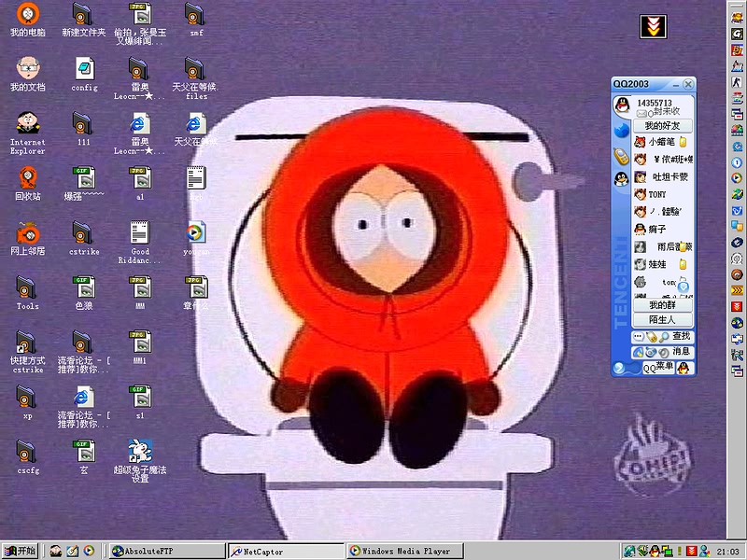Select QQ contact 吐坦卡蒙
The image size is (747, 560).
(x=662, y=176)
